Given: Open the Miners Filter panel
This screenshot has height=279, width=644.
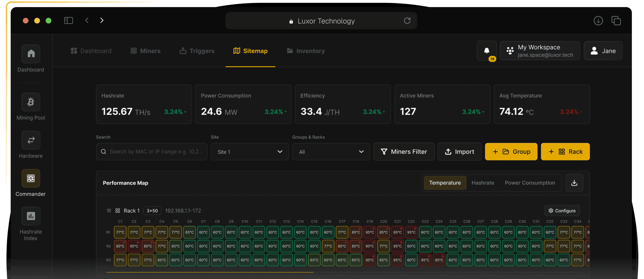Looking at the screenshot, I should point(404,152).
